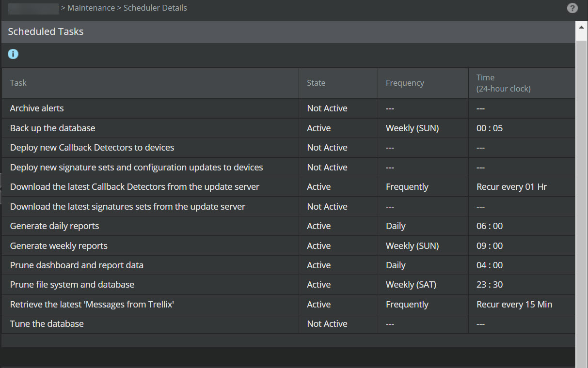Click 'Frequently' for Callback Detectors download
The width and height of the screenshot is (588, 368).
click(407, 187)
